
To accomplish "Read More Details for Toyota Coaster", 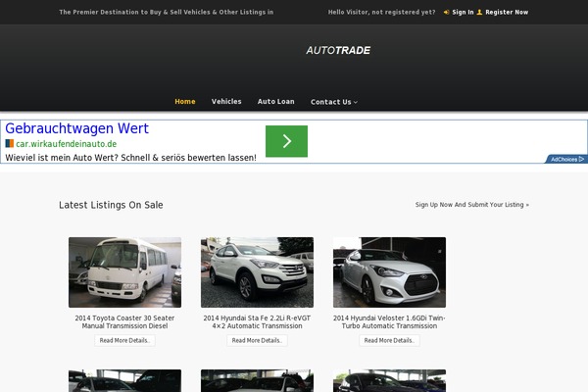I will click(124, 341).
